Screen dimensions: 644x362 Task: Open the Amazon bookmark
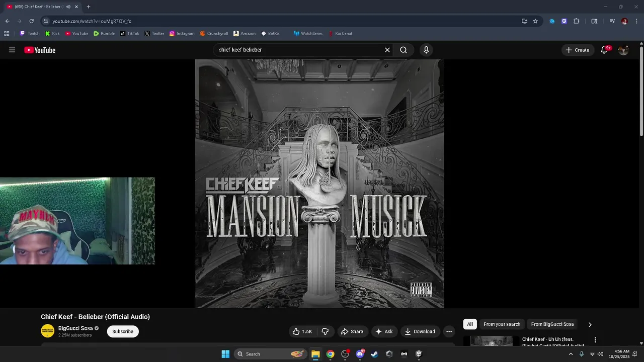245,34
